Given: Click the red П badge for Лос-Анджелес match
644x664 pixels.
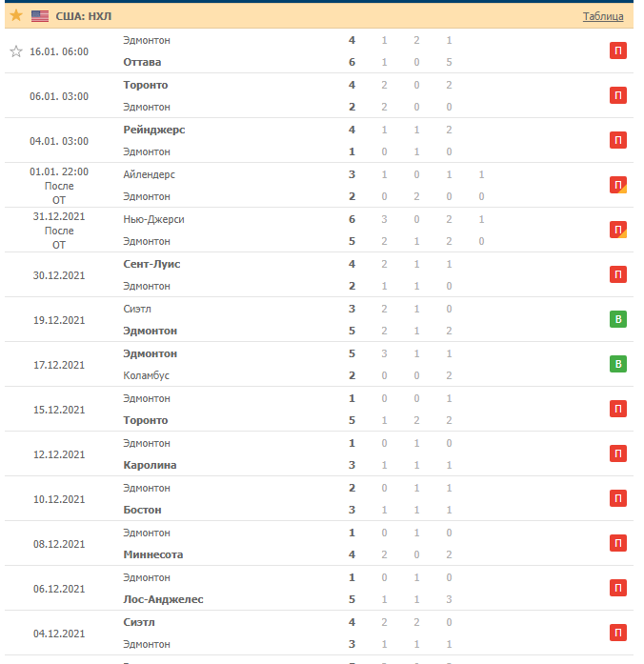Looking at the screenshot, I should (617, 588).
